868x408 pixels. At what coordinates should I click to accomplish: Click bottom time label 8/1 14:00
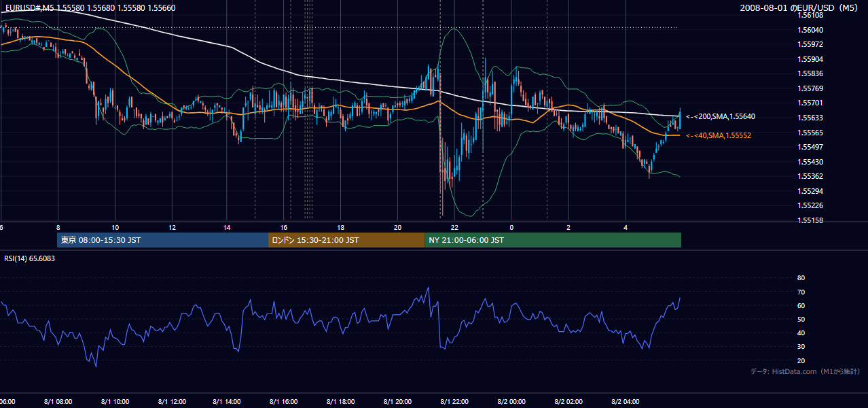228,401
